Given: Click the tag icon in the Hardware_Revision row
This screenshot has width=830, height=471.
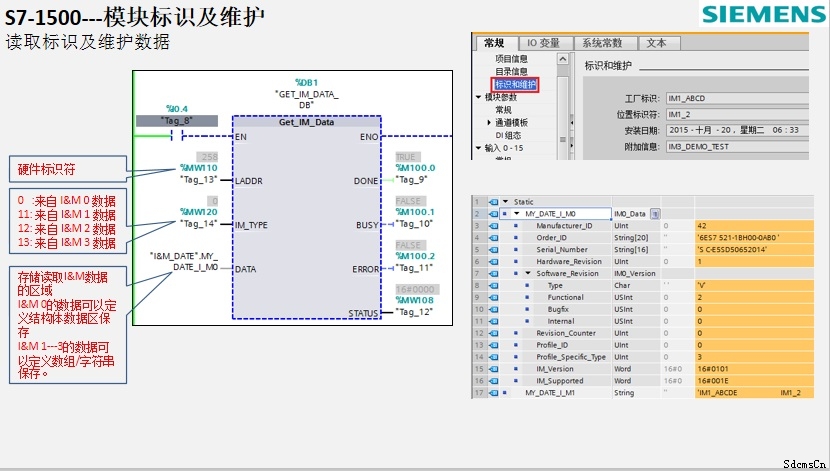Looking at the screenshot, I should click(x=493, y=261).
